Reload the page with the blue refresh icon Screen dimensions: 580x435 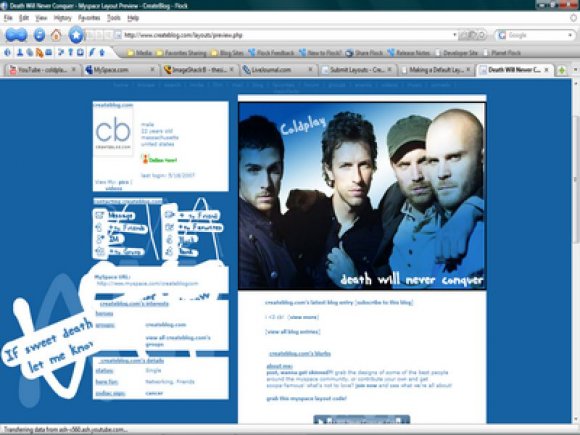(40, 35)
